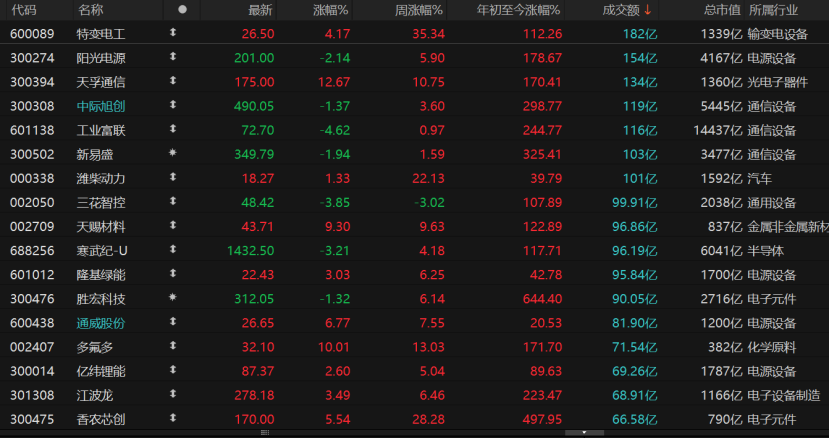Click the marker icon beside 中际旭创

(173, 105)
